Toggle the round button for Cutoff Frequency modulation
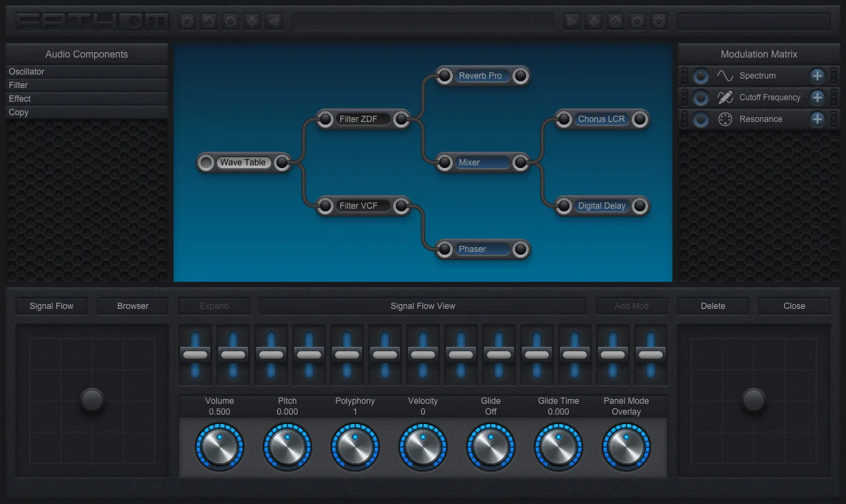The image size is (846, 504). (x=702, y=98)
